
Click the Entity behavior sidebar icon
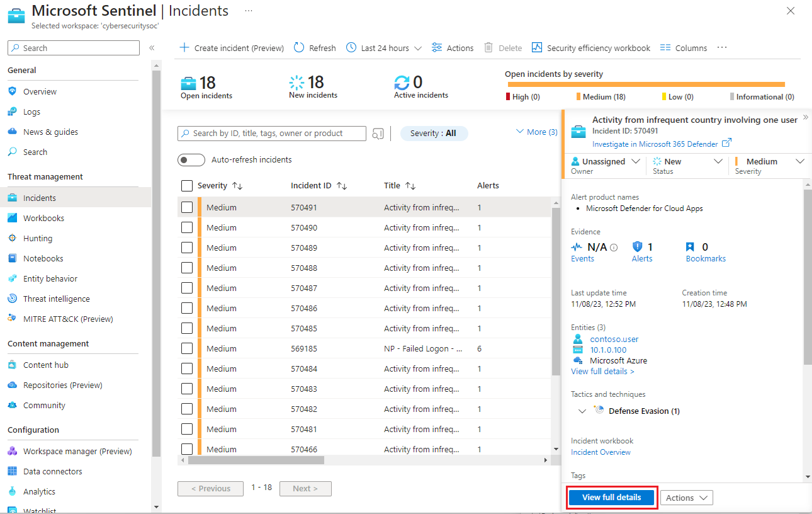12,278
